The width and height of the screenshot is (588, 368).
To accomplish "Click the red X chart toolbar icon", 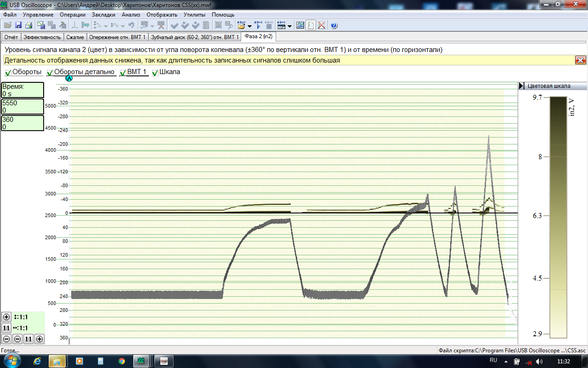I will (x=322, y=25).
